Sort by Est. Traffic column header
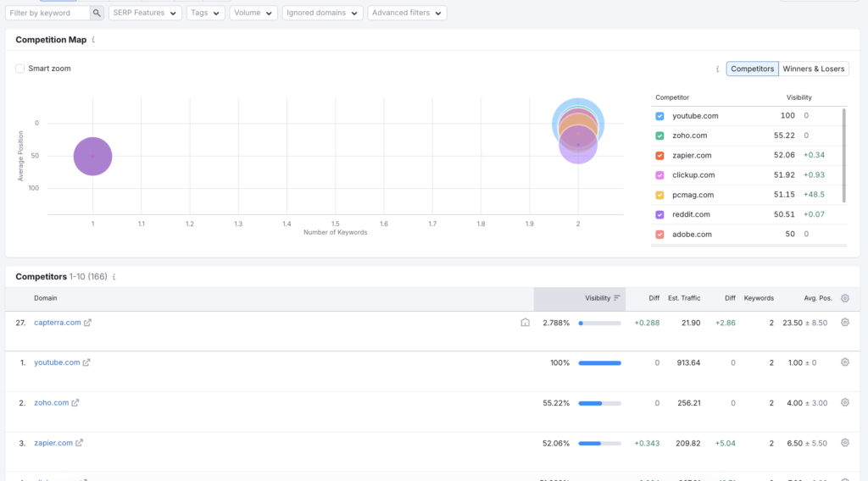This screenshot has height=481, width=868. [684, 298]
